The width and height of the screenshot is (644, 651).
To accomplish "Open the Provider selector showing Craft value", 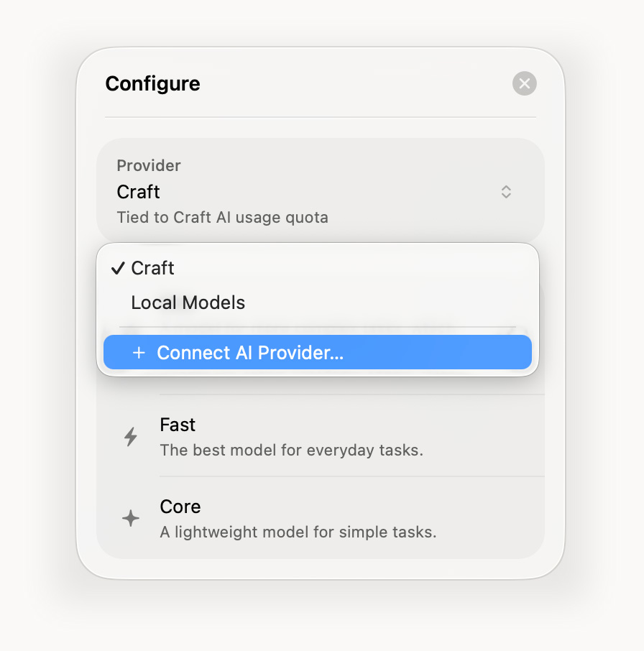I will pos(320,190).
